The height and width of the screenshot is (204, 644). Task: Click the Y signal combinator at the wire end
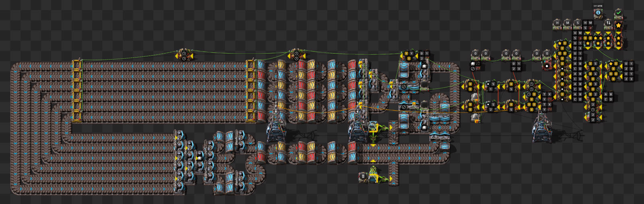[409, 56]
